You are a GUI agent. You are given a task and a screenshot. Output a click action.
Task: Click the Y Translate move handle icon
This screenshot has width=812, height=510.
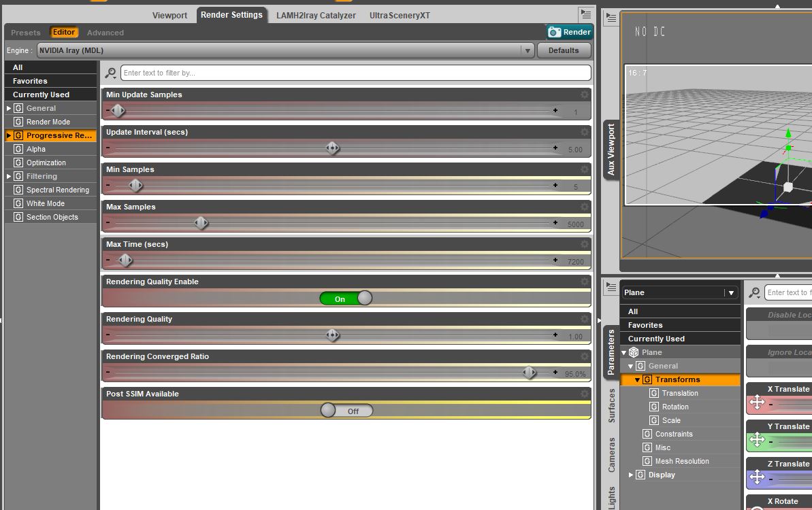[x=757, y=440]
